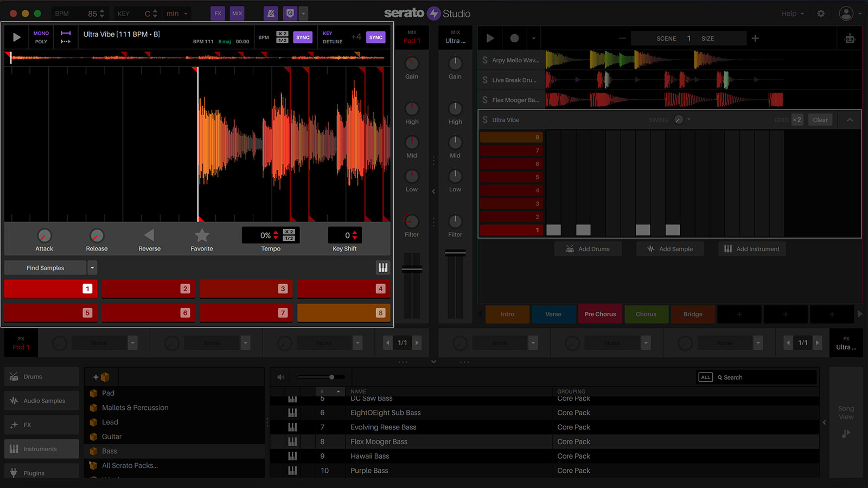Select the Intro scene

(x=507, y=314)
